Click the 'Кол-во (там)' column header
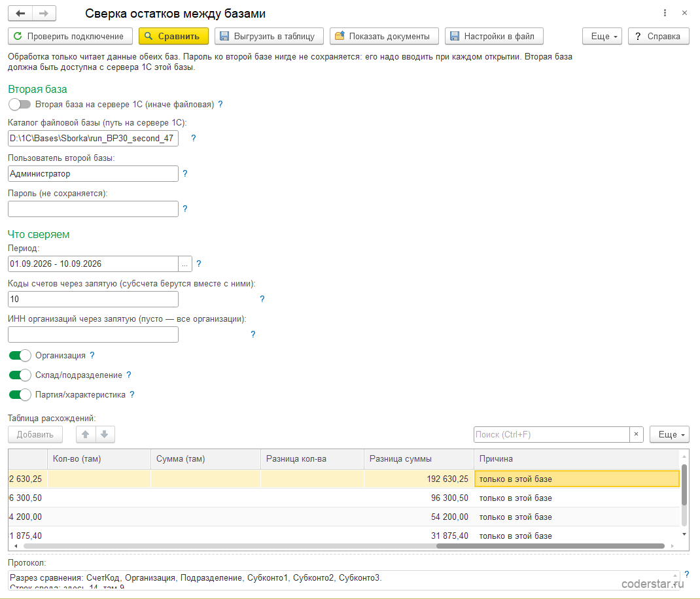The width and height of the screenshot is (700, 599). click(99, 459)
